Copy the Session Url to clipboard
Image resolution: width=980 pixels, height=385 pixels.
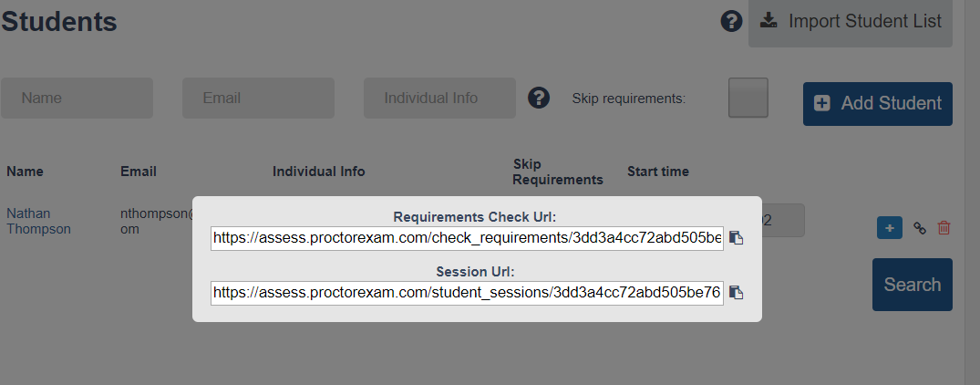point(737,293)
